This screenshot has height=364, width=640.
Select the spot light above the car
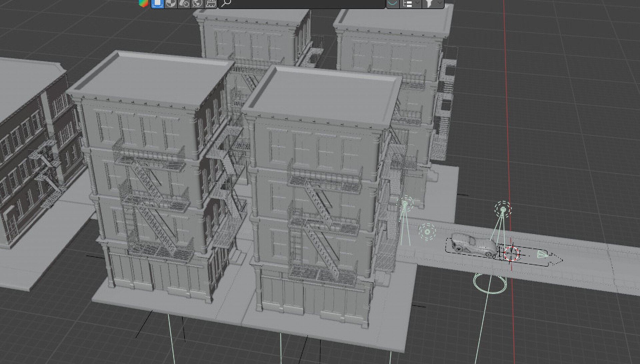[503, 209]
